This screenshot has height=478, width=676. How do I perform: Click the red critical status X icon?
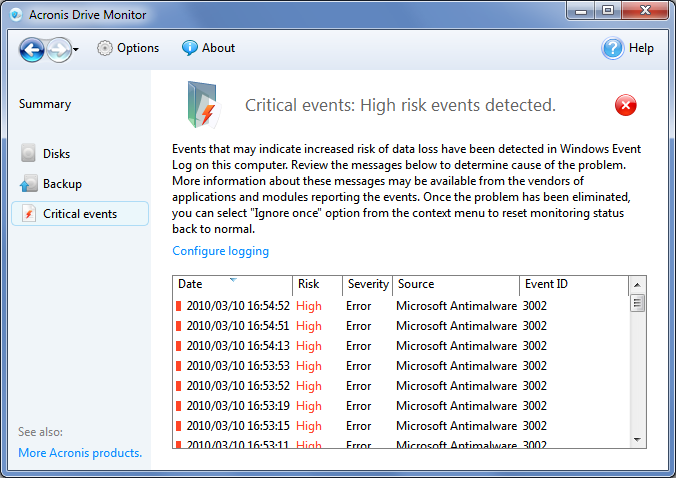point(626,105)
